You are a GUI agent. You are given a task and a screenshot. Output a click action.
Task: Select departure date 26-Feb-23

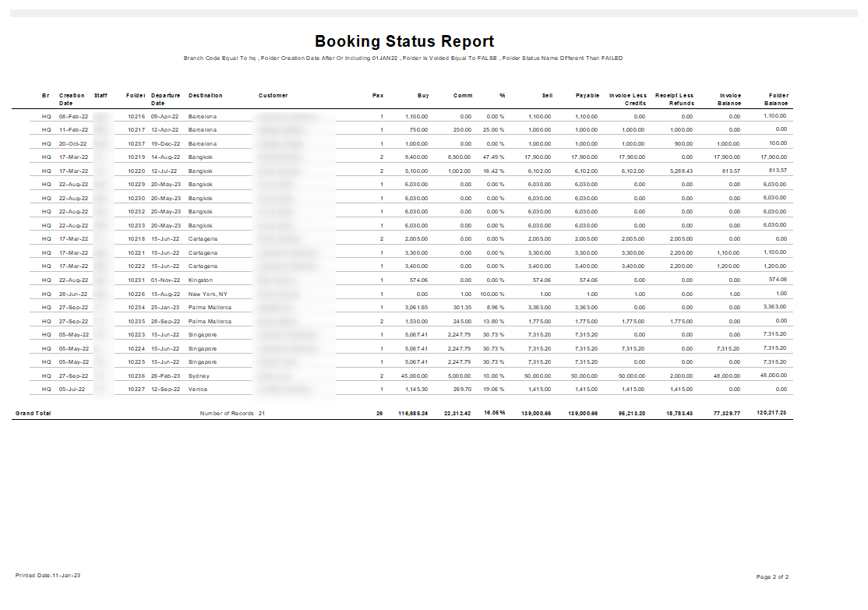pyautogui.click(x=165, y=376)
